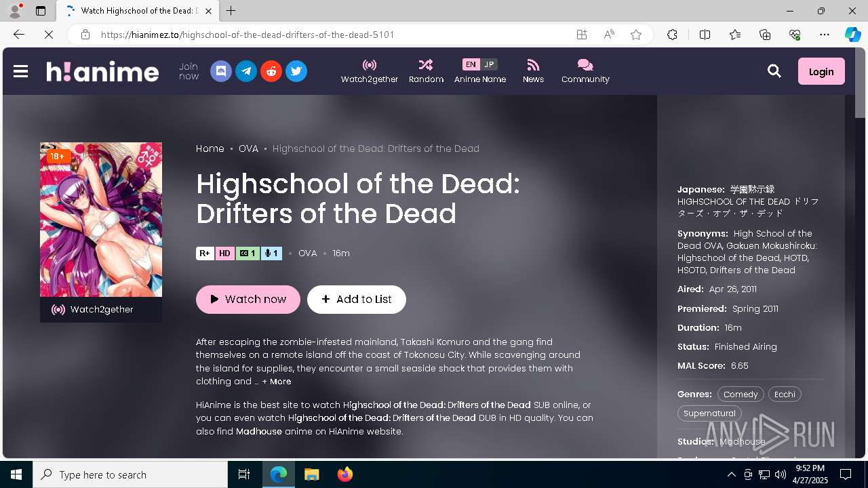Open Browser essentials icon
The width and height of the screenshot is (868, 488).
pyautogui.click(x=795, y=35)
